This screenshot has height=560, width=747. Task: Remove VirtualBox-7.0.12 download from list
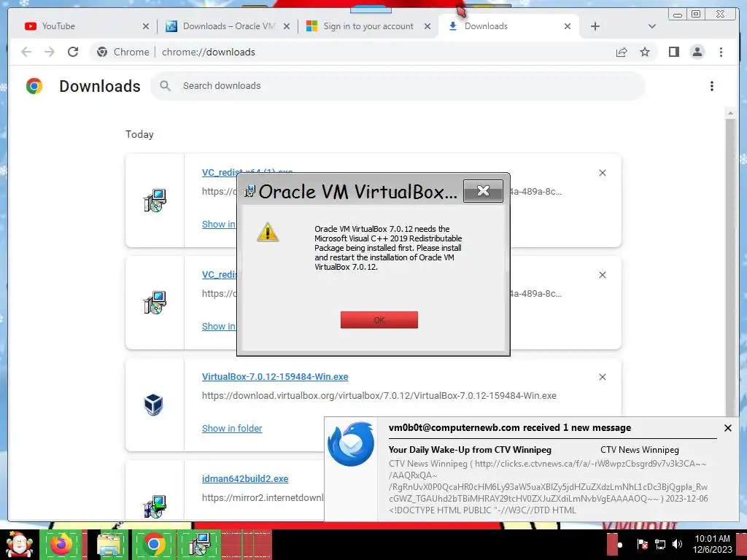pos(602,377)
